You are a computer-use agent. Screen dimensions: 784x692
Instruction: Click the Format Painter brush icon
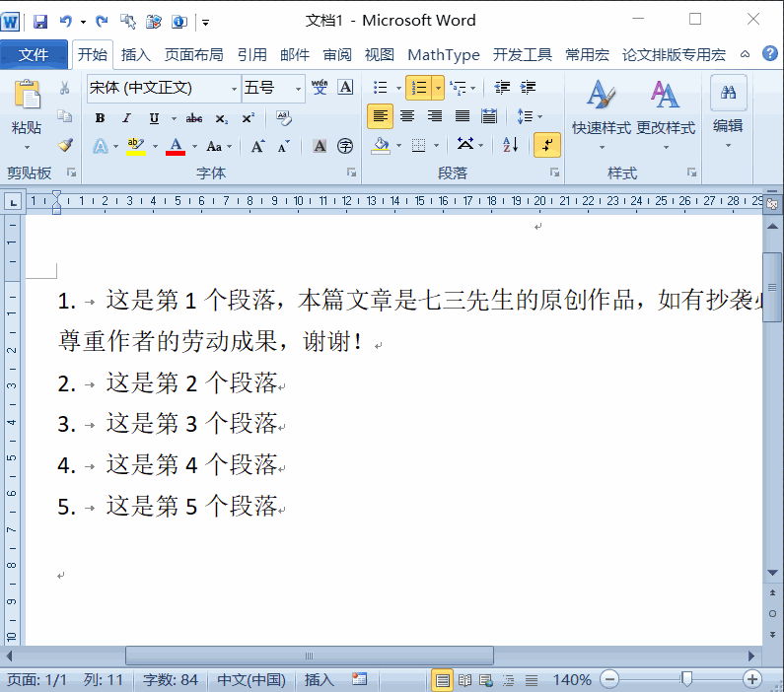click(x=65, y=145)
